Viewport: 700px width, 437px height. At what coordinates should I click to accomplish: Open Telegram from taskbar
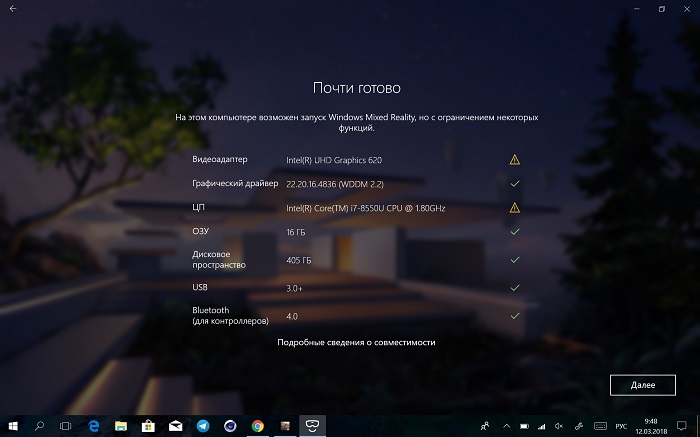click(203, 426)
